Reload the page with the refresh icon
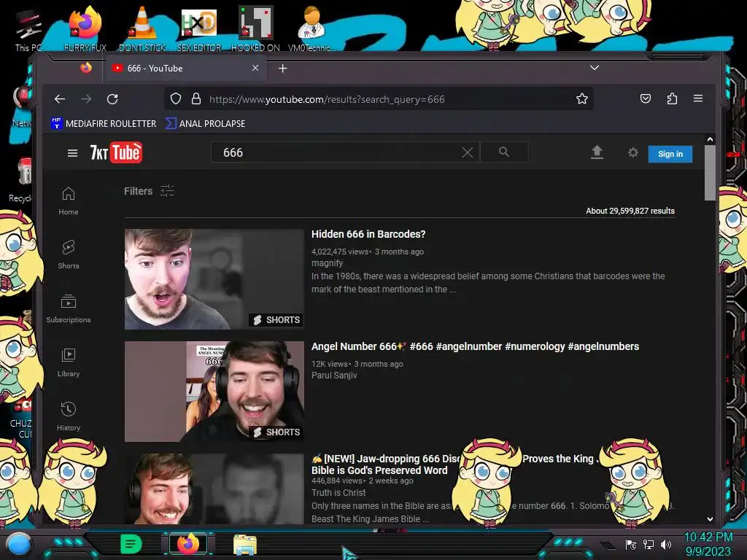 click(112, 99)
